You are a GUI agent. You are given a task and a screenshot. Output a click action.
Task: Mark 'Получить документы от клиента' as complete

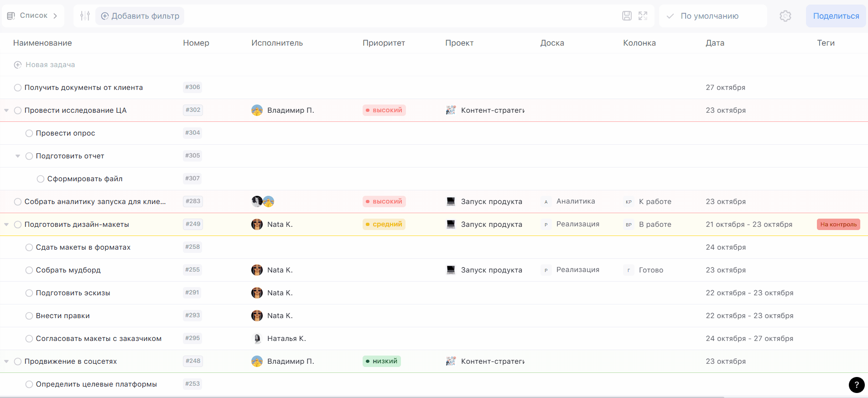tap(18, 88)
